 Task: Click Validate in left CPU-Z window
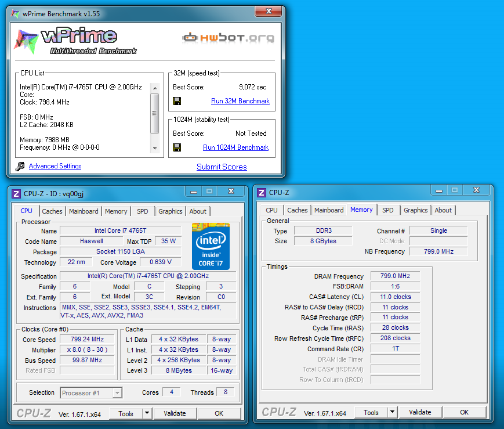click(x=175, y=413)
